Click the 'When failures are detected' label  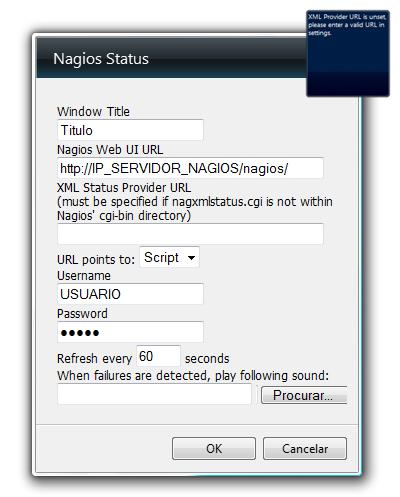pos(193,376)
